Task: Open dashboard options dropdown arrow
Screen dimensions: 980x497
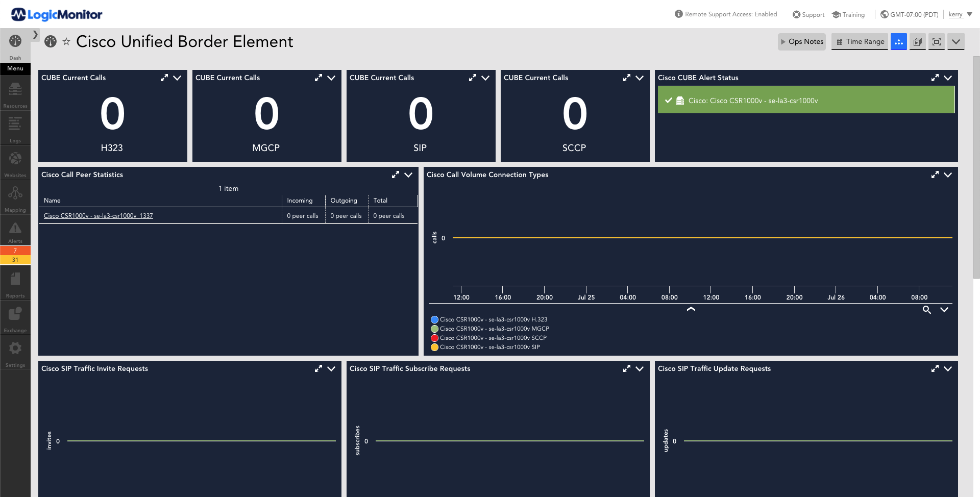Action: pos(956,42)
